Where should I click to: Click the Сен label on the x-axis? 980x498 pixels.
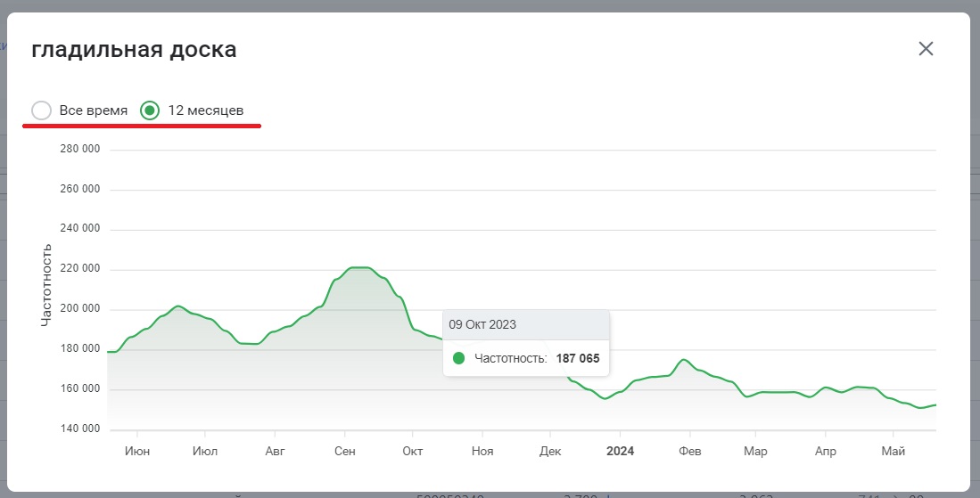point(345,452)
